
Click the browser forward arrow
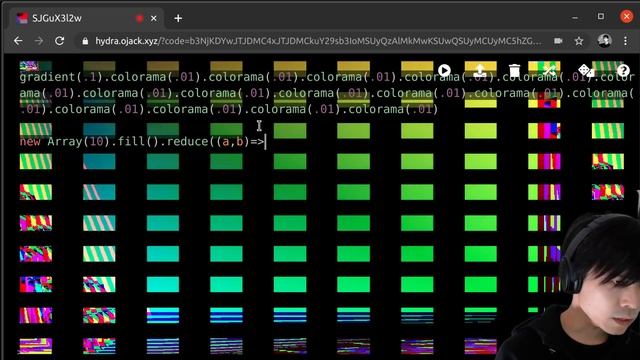coord(39,41)
